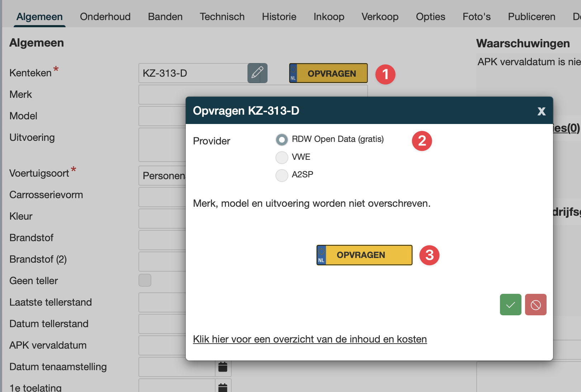Switch to the Onderhoud tab
Image resolution: width=581 pixels, height=392 pixels.
coord(105,17)
